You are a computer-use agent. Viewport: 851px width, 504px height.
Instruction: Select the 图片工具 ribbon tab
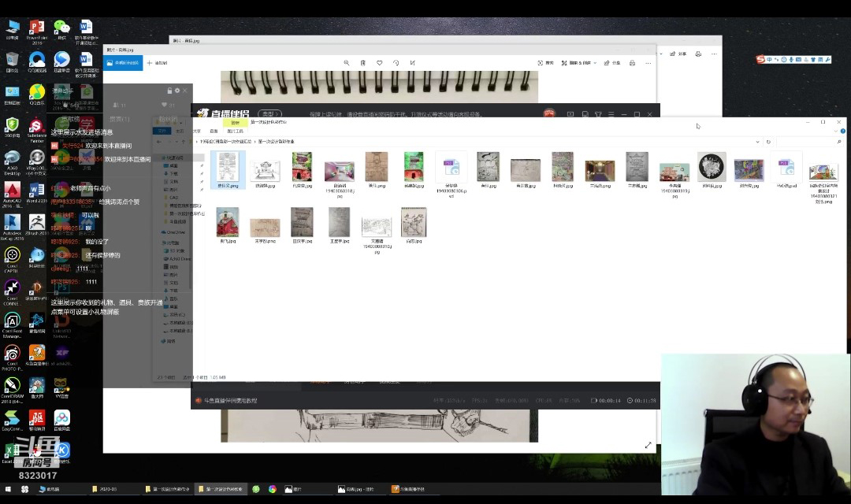[235, 132]
